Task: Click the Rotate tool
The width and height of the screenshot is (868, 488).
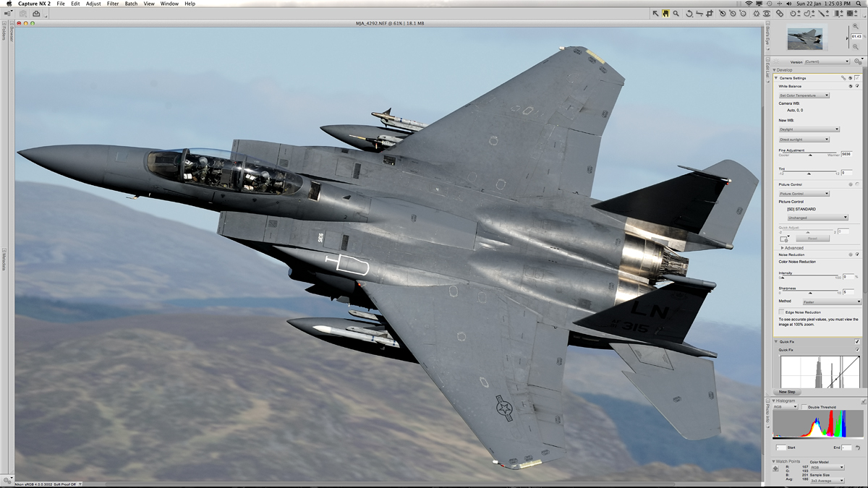Action: tap(689, 14)
